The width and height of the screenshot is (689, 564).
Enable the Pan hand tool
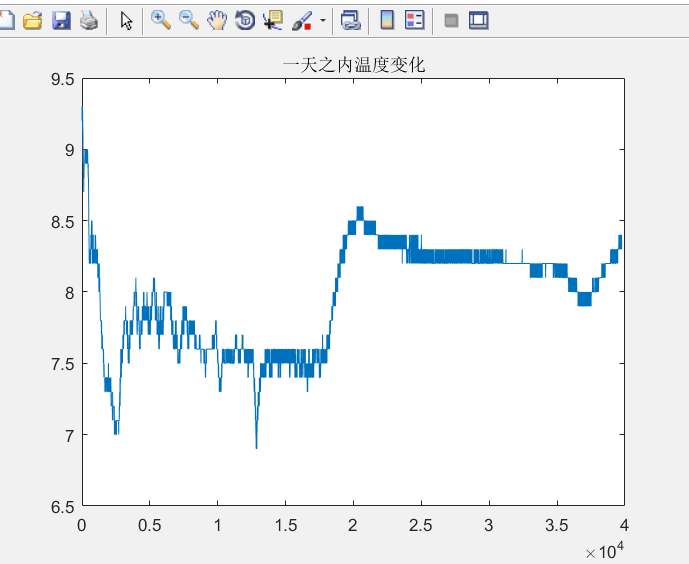(217, 20)
